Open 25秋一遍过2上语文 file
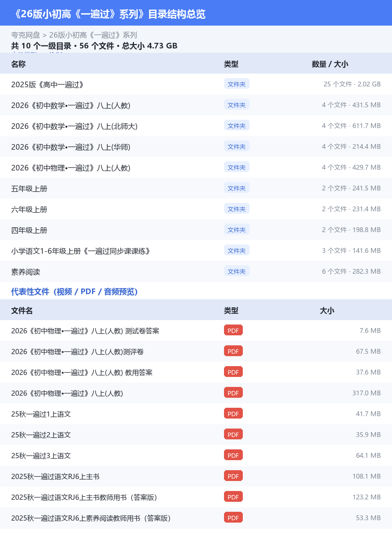392x541 pixels. (41, 435)
